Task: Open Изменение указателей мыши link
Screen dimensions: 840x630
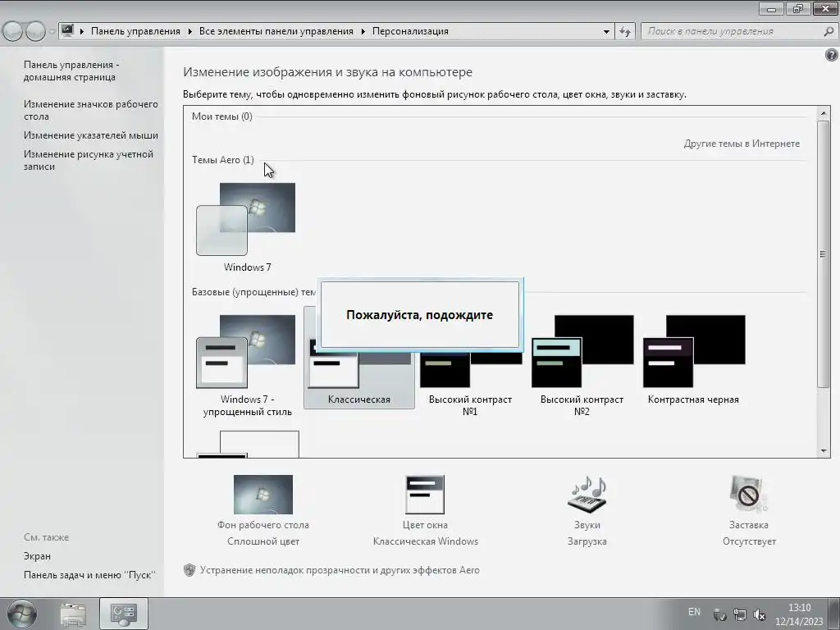Action: pos(90,135)
